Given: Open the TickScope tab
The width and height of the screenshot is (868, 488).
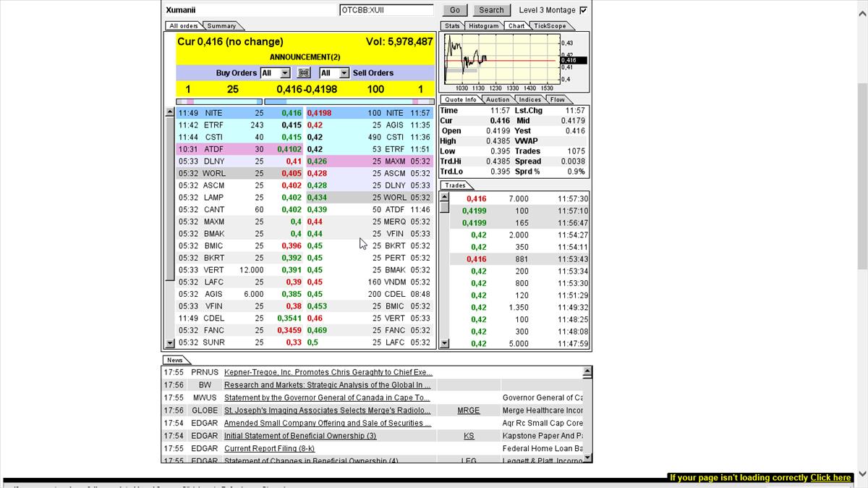Looking at the screenshot, I should 550,25.
